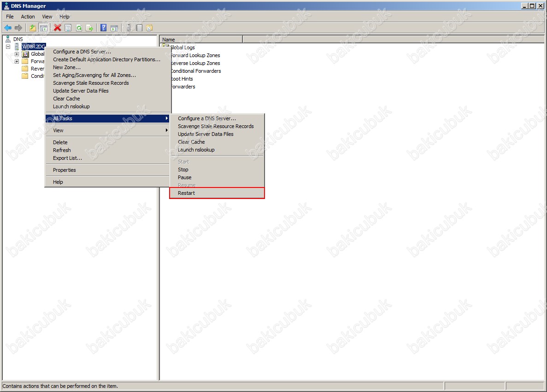The height and width of the screenshot is (392, 547).
Task: Select Conditional Forwarders in right pane
Action: [196, 71]
